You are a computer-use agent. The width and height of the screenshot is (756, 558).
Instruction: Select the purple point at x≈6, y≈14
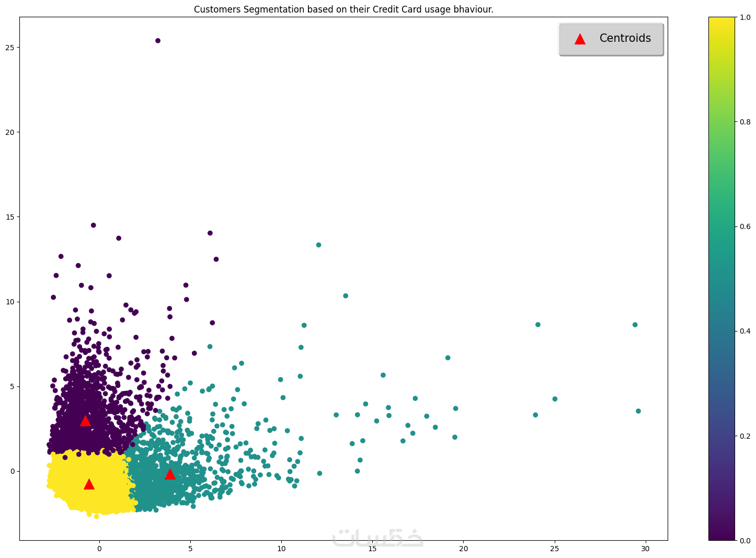pos(210,233)
